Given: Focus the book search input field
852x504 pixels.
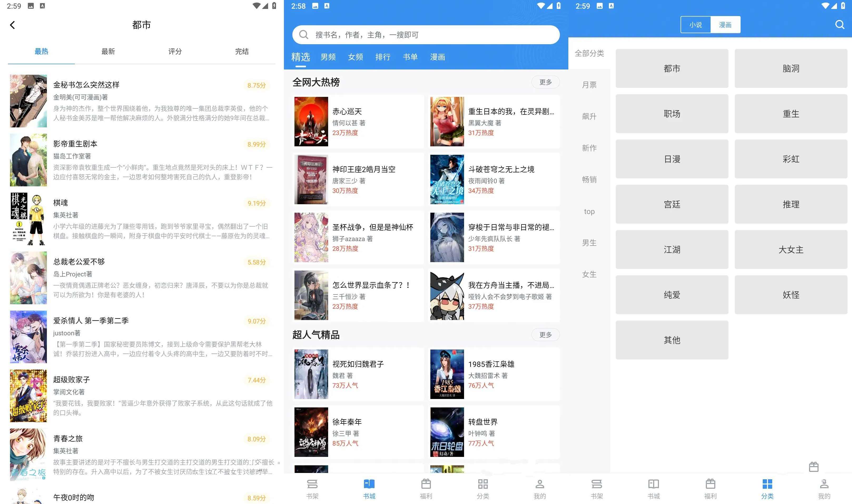Looking at the screenshot, I should coord(426,35).
